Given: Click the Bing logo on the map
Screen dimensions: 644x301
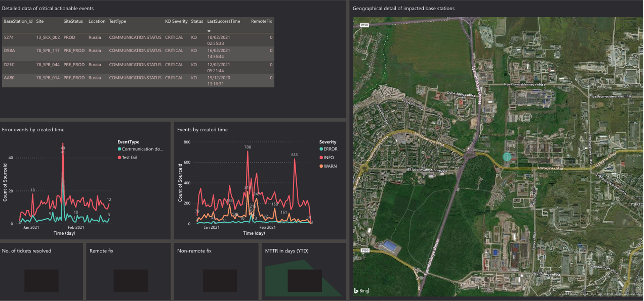Looking at the screenshot, I should click(361, 291).
